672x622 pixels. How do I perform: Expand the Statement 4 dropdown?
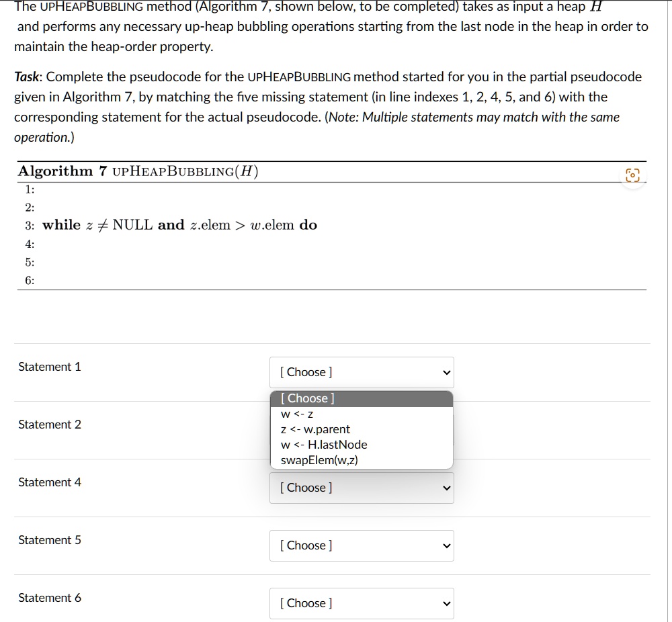pos(362,488)
